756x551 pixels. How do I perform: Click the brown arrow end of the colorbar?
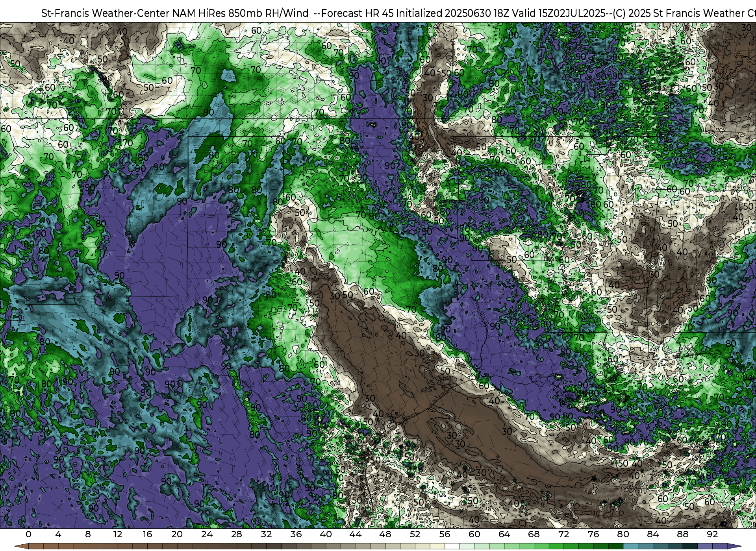click(21, 546)
